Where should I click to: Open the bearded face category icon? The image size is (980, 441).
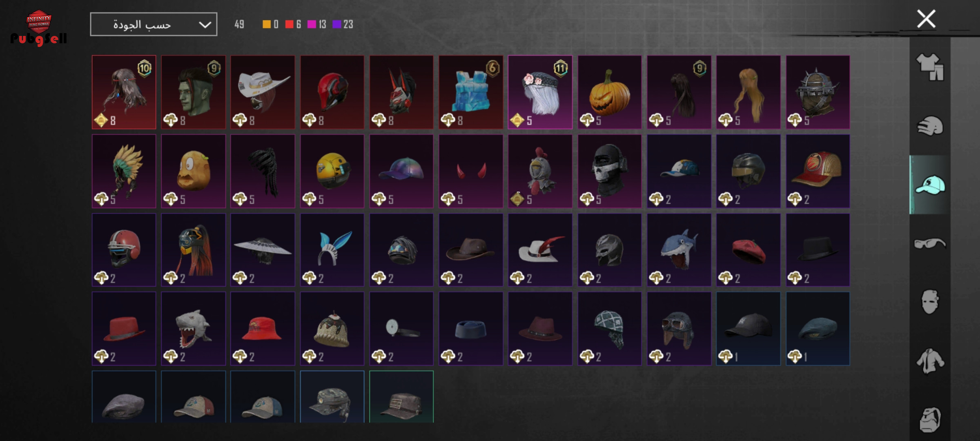click(x=930, y=419)
